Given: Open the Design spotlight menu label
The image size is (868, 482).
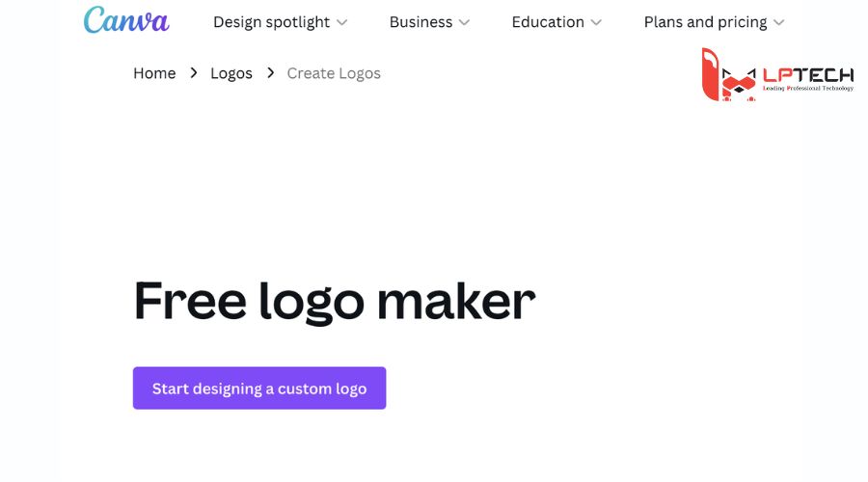Looking at the screenshot, I should pyautogui.click(x=271, y=22).
